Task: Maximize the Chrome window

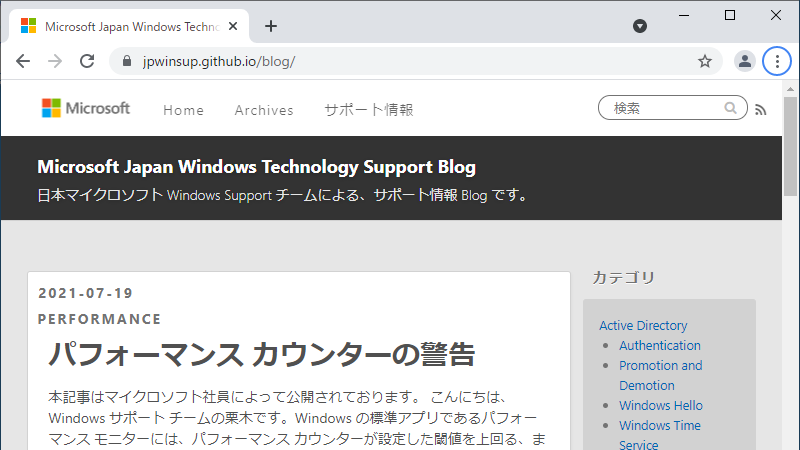Action: 730,15
